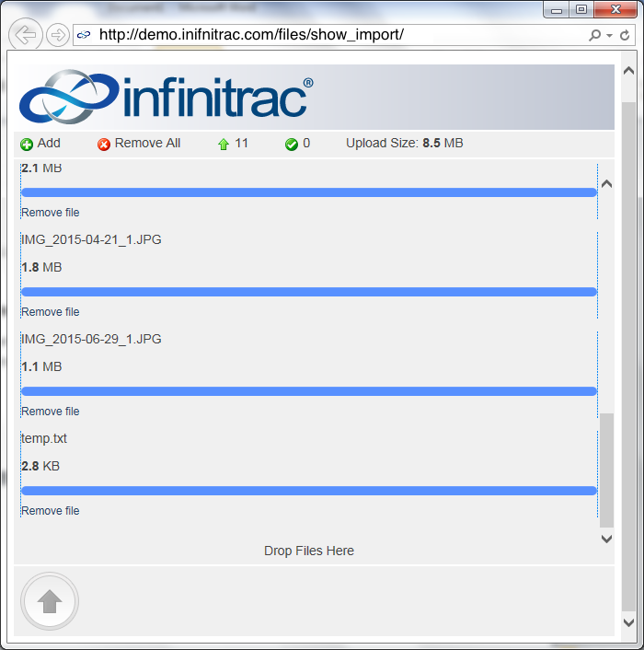644x650 pixels.
Task: Click the Drop Files Here area
Action: pyautogui.click(x=309, y=551)
